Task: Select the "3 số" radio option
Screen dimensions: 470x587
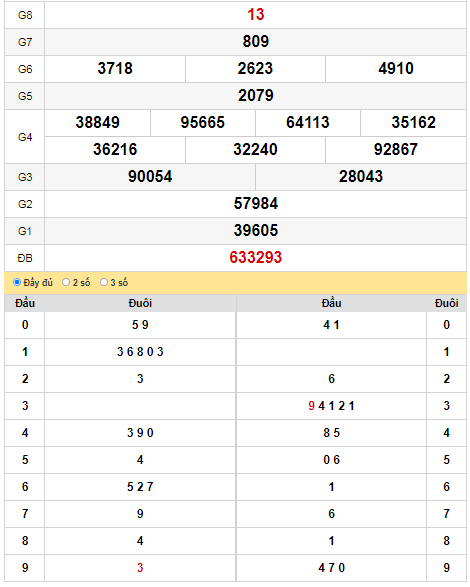Action: tap(104, 282)
